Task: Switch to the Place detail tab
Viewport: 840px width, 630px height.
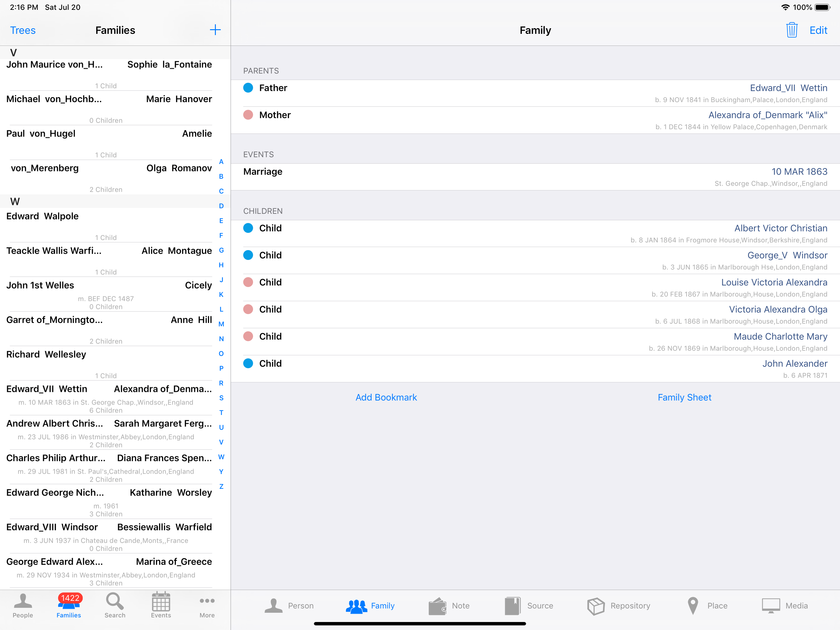Action: click(x=707, y=606)
